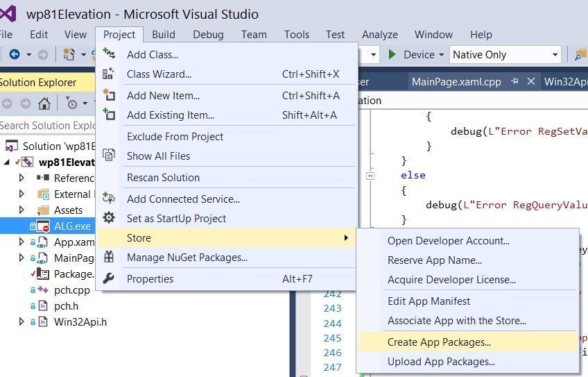Screen dimensions: 588x377
Task: Click the Add Class menu icon
Action: click(x=109, y=53)
